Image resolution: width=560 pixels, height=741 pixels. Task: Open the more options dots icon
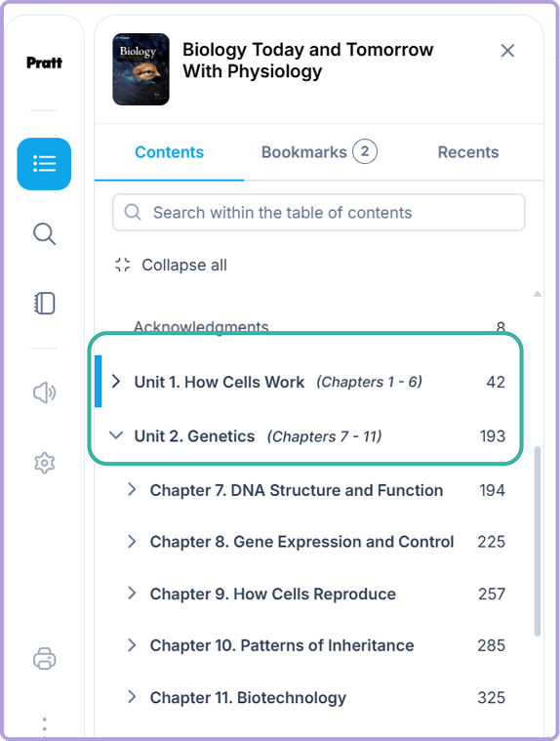(x=44, y=726)
